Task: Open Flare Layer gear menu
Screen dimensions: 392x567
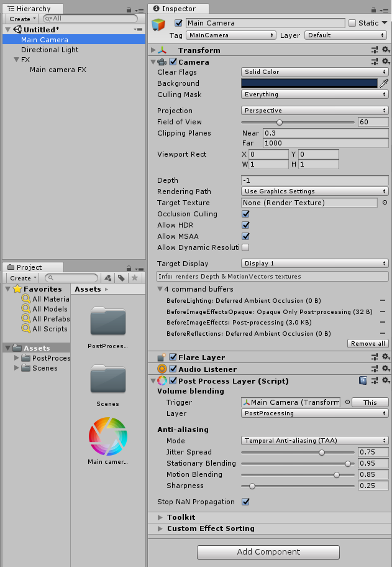Action: coord(386,357)
